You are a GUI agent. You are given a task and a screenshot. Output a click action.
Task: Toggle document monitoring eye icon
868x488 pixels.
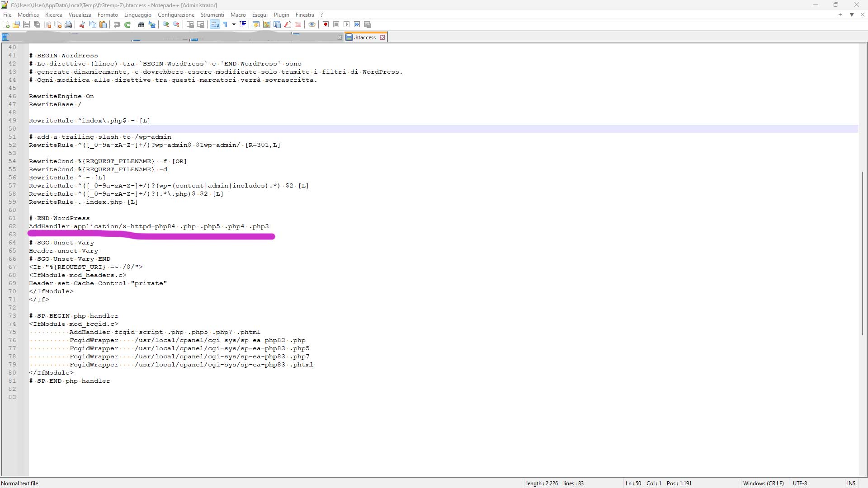click(x=312, y=24)
